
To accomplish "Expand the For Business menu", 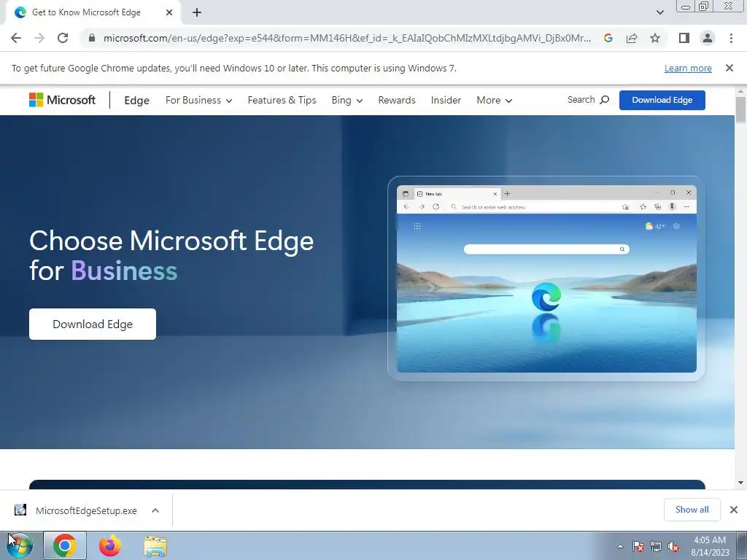I will point(198,101).
